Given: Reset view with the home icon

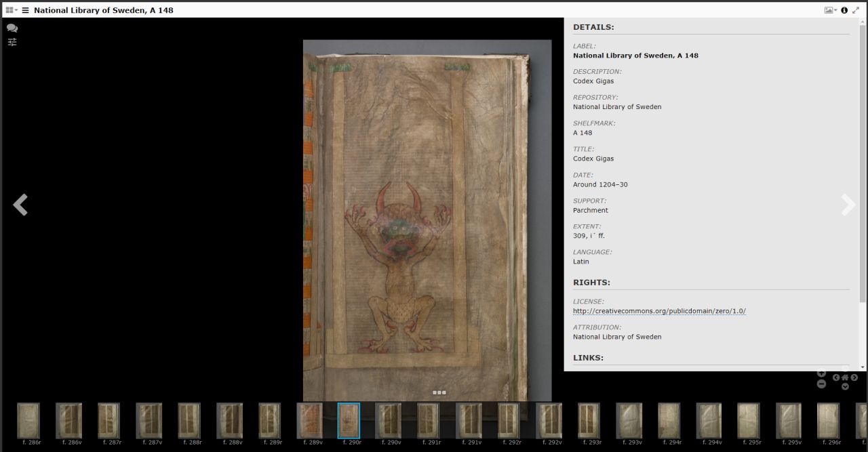Looking at the screenshot, I should click(845, 377).
